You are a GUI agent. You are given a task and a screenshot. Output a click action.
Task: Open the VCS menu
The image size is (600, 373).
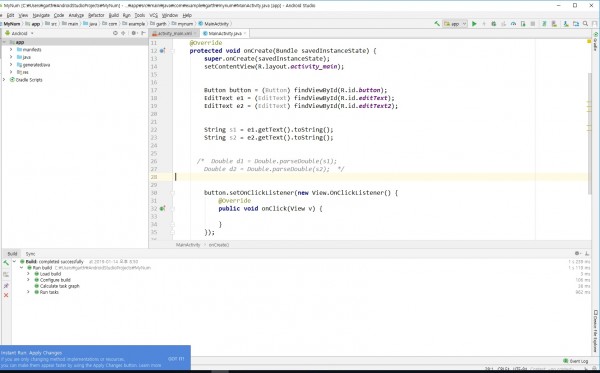pyautogui.click(x=153, y=15)
